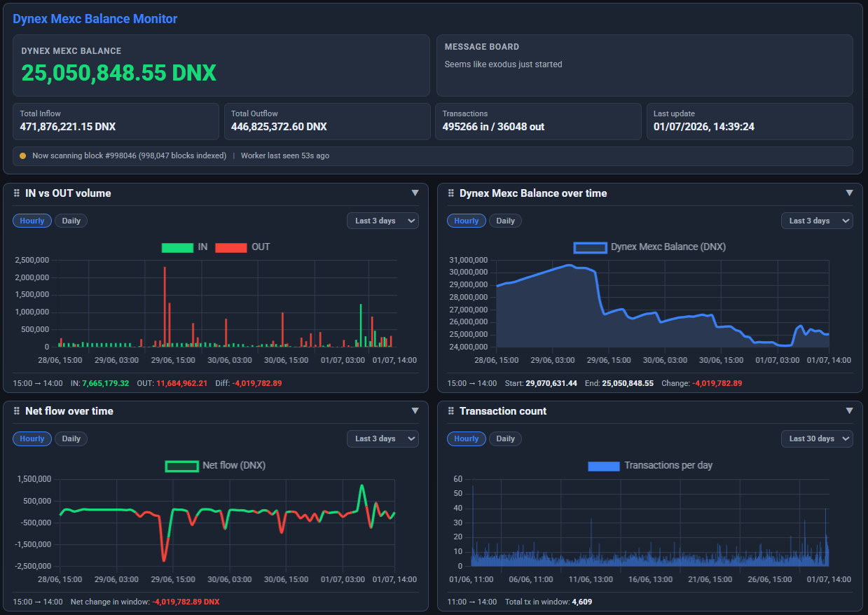Click the Dynex Mexc Balance over time panel title
The image size is (868, 615).
533,193
